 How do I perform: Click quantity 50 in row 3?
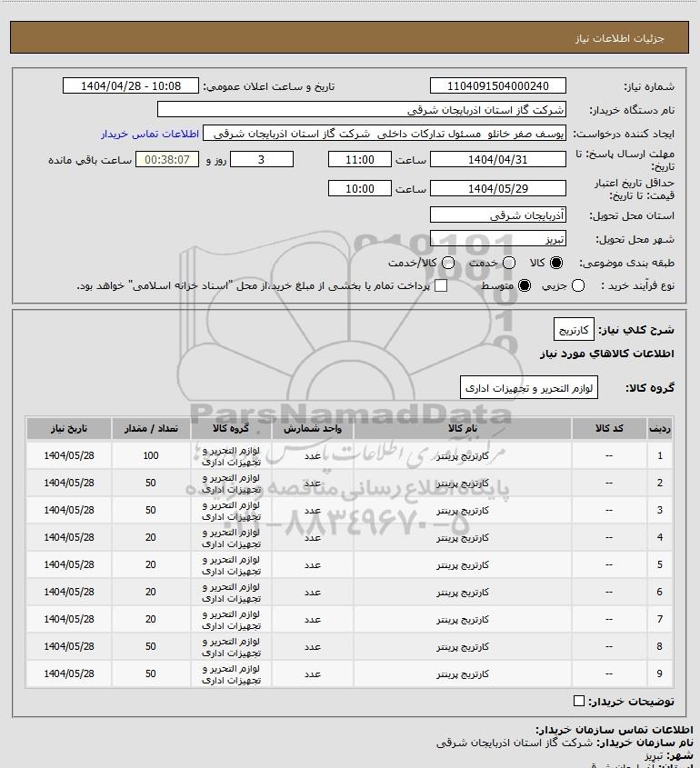151,511
